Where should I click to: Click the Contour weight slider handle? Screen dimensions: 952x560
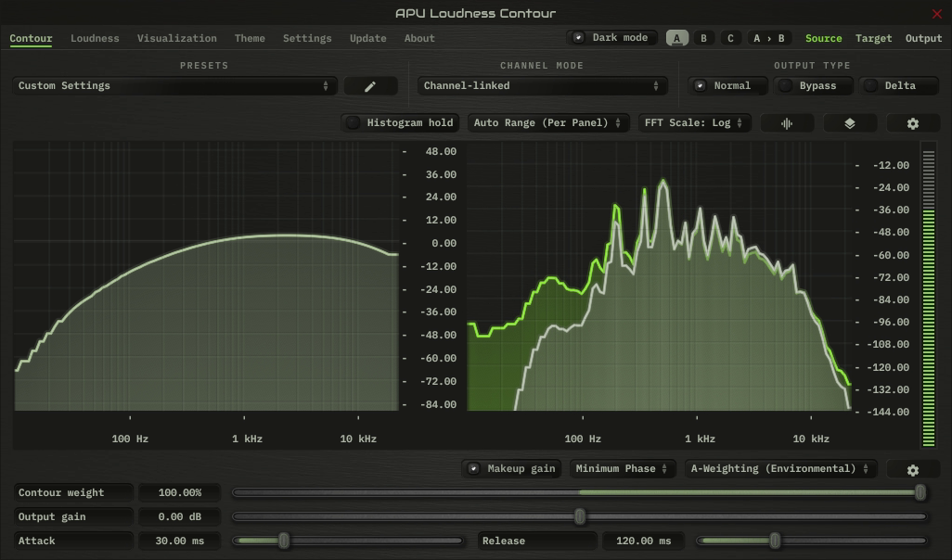[920, 492]
